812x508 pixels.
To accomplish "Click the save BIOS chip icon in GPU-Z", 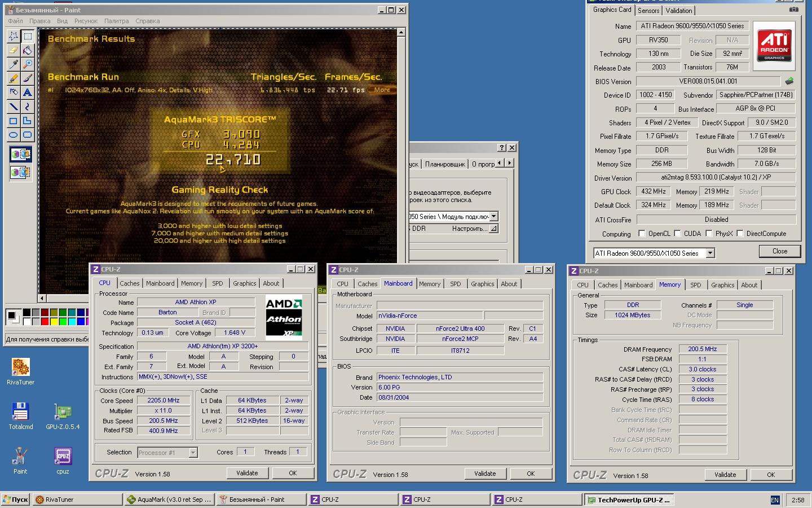I will (789, 81).
